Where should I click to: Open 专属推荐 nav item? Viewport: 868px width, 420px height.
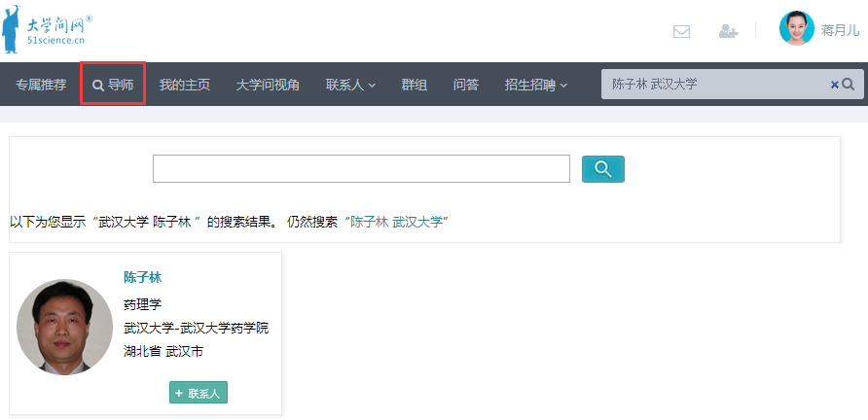coord(41,85)
